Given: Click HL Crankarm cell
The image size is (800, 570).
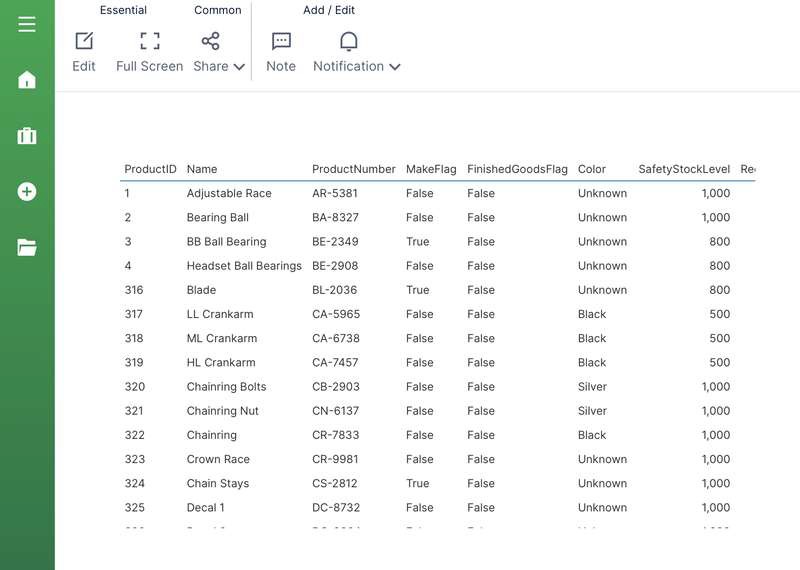Looking at the screenshot, I should click(221, 362).
